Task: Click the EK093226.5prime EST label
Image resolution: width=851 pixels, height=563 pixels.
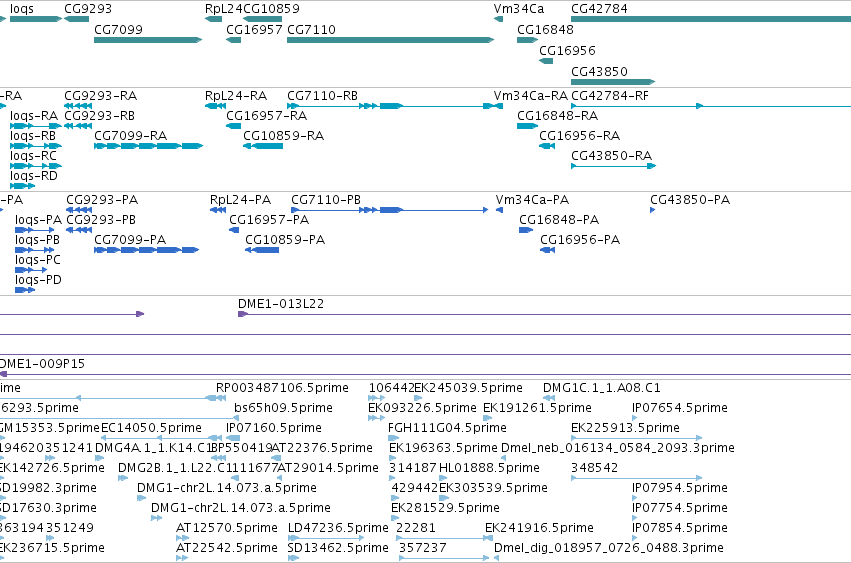Action: [422, 408]
